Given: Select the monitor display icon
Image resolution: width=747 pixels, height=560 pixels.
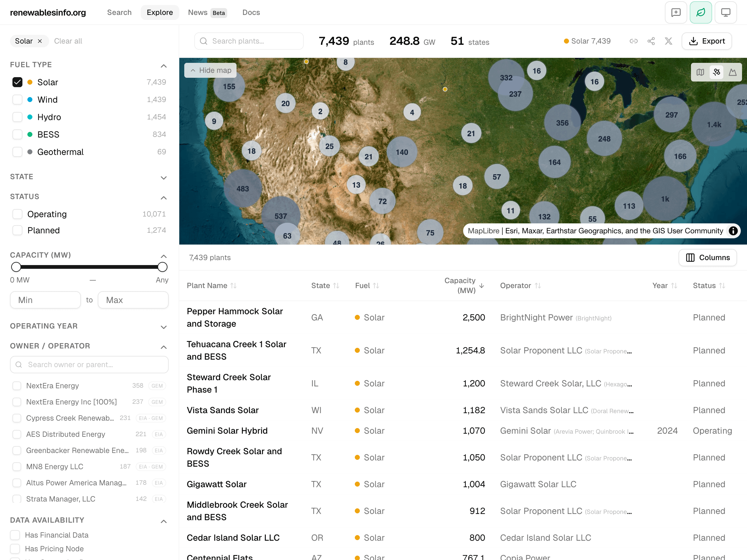Looking at the screenshot, I should coord(726,12).
